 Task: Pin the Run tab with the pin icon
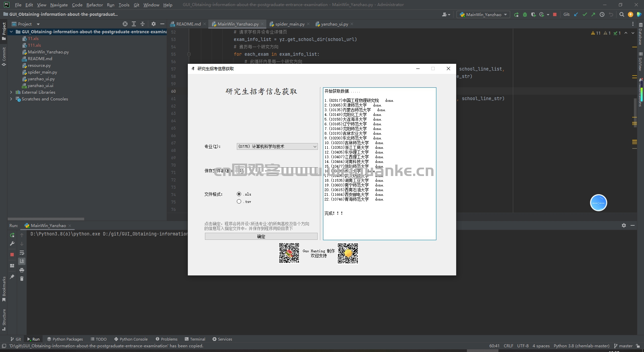pos(12,277)
